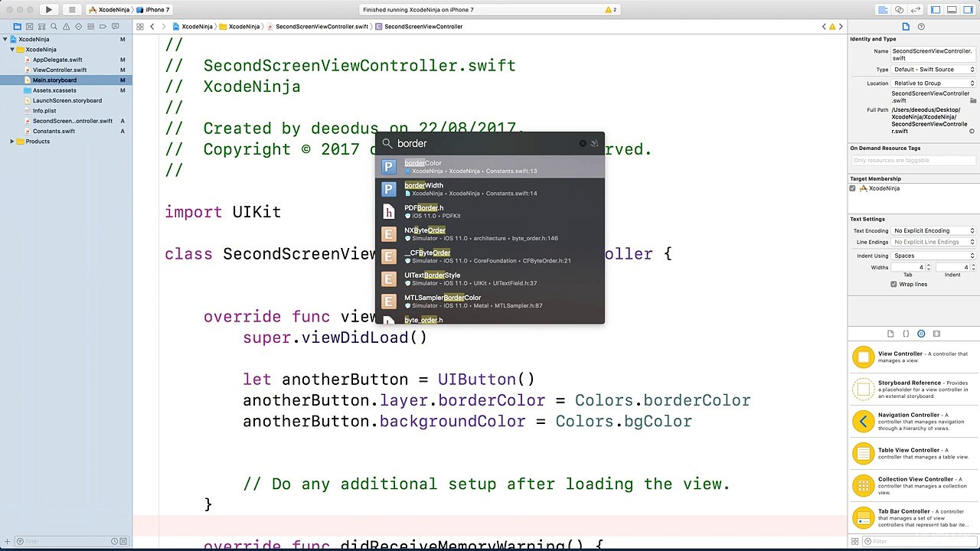Clear the Open Quickly search field

click(x=583, y=143)
